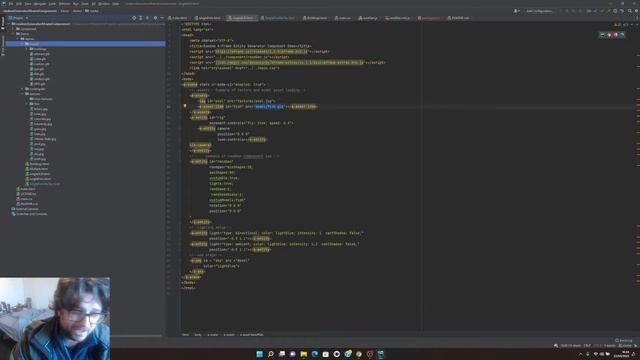
Task: Select Scratches and Consoles in project tree
Action: click(29, 214)
